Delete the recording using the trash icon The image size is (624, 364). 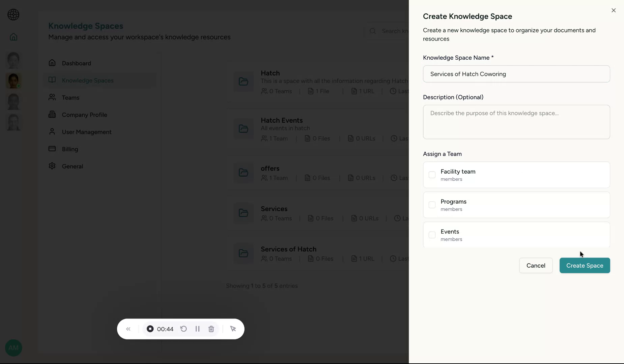[x=211, y=329]
